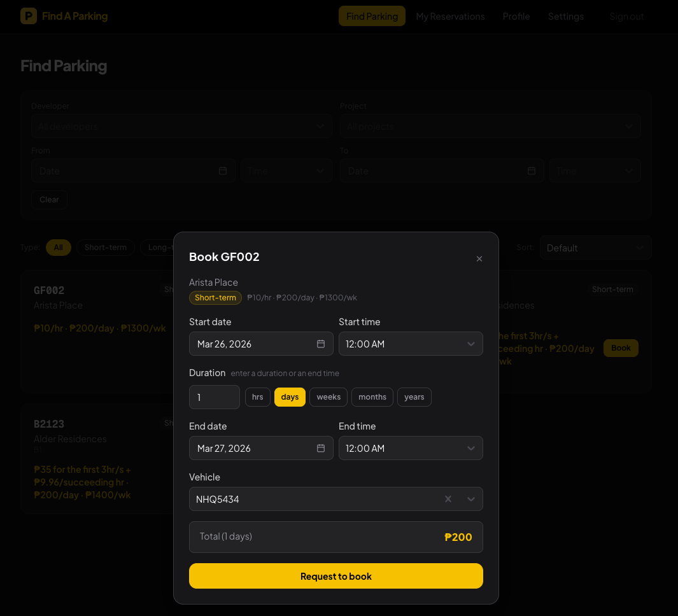Click the Find A Parking brand name
This screenshot has width=678, height=616.
coord(75,16)
